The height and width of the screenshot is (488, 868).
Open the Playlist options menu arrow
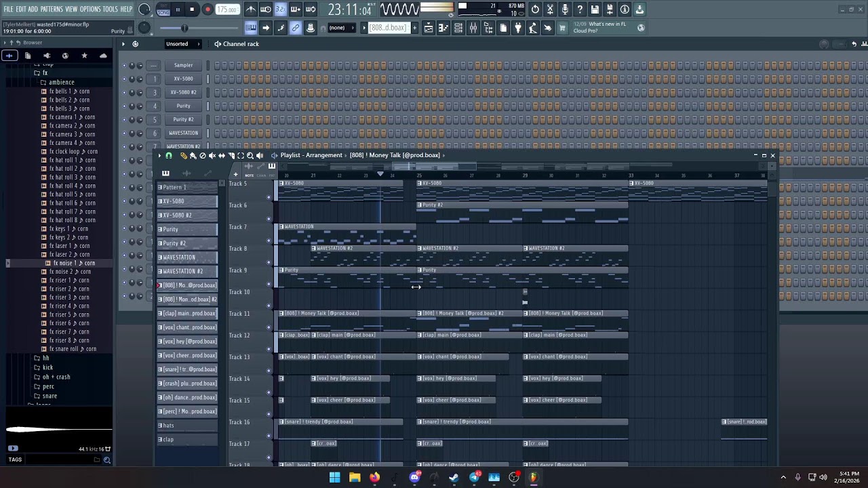(x=159, y=156)
